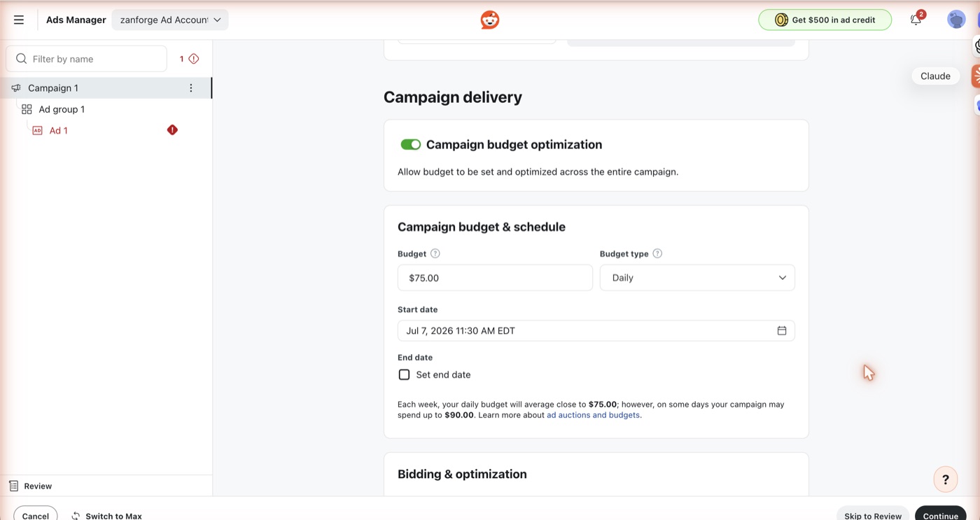
Task: Click the Ad group 1 grid icon
Action: pyautogui.click(x=27, y=109)
